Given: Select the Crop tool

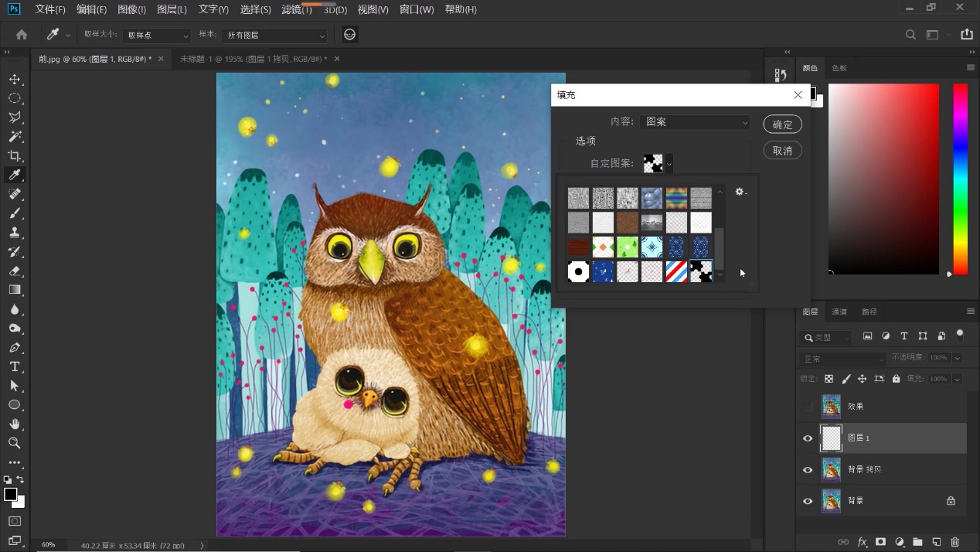Looking at the screenshot, I should (15, 155).
